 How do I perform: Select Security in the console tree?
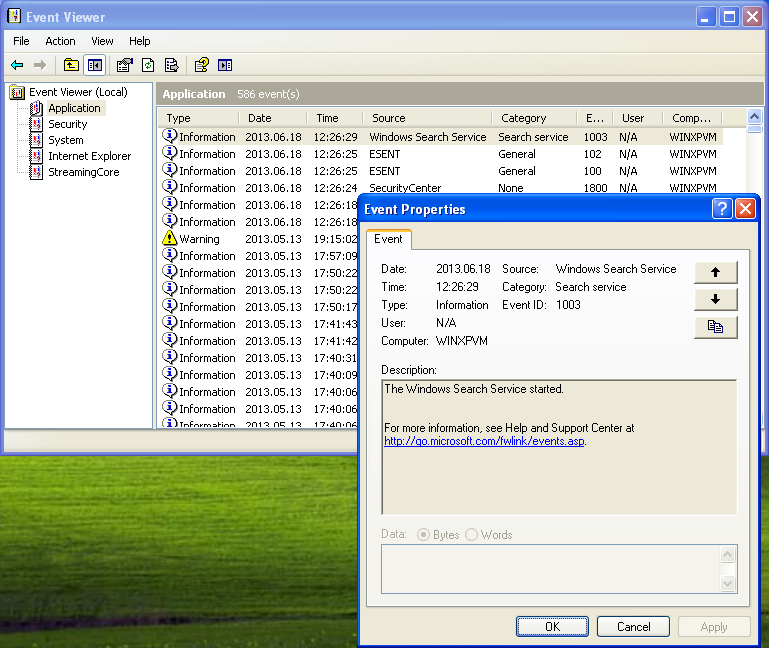[68, 124]
